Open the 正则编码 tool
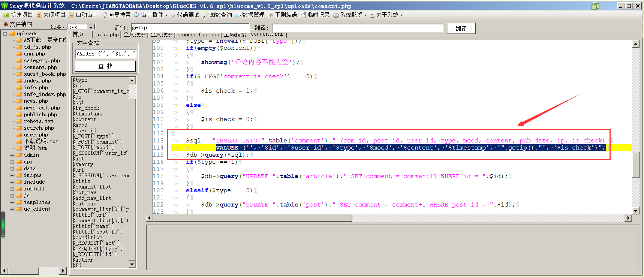This screenshot has height=277, width=644. click(283, 15)
